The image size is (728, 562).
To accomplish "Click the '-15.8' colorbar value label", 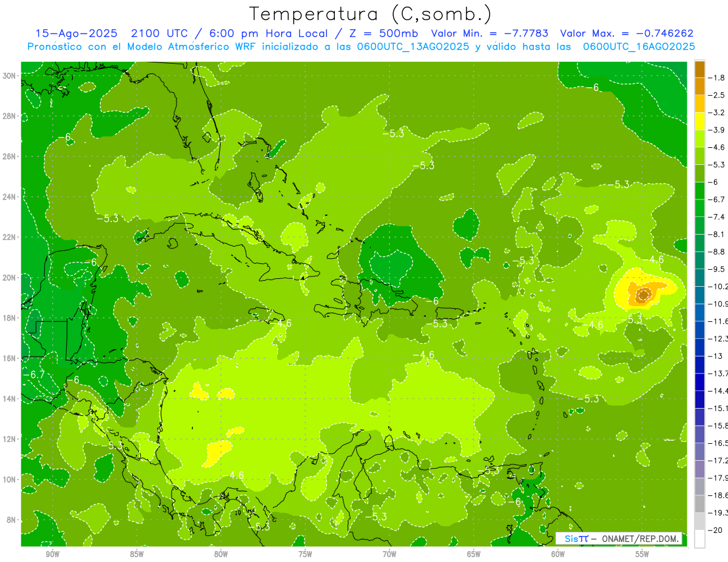I will tap(718, 426).
